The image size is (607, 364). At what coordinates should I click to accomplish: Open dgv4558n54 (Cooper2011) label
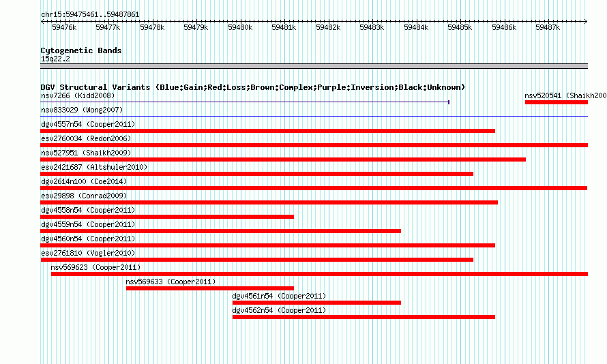[88, 210]
